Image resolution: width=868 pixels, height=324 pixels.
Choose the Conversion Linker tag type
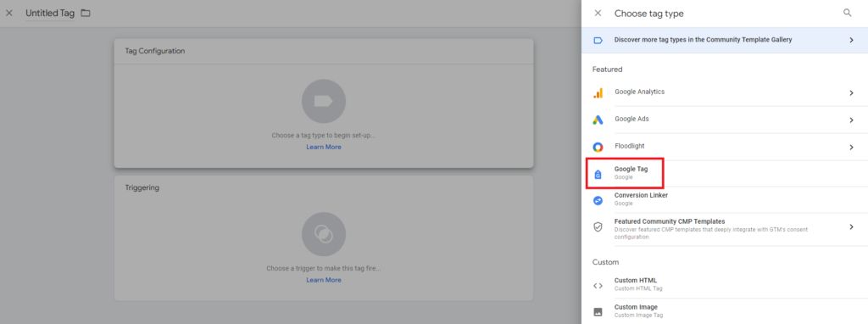point(725,200)
